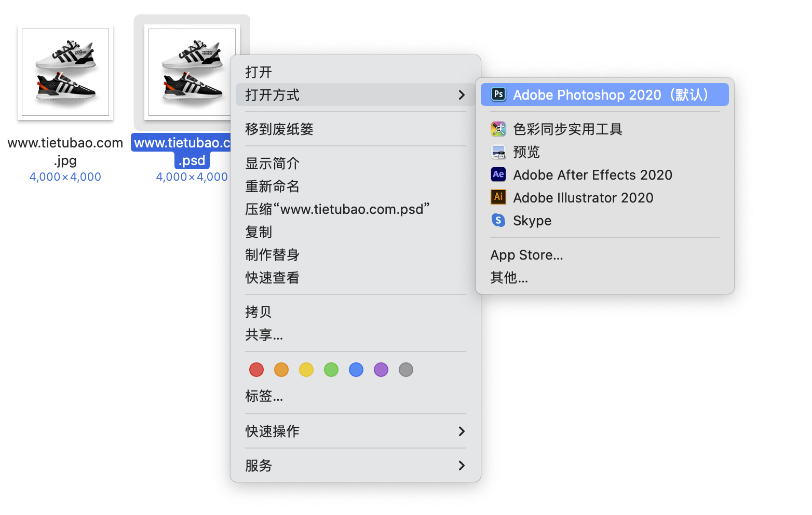Select 快速查看 menu entry
This screenshot has height=515, width=812.
point(356,278)
